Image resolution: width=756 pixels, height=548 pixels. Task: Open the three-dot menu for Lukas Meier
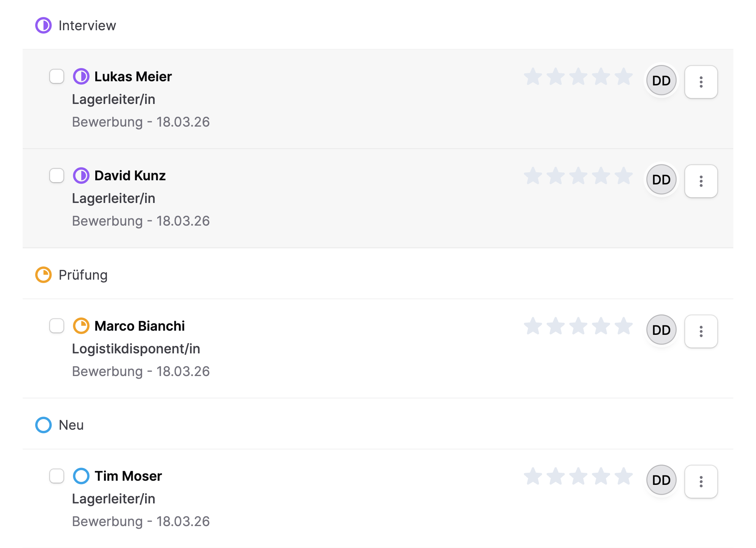(x=701, y=82)
